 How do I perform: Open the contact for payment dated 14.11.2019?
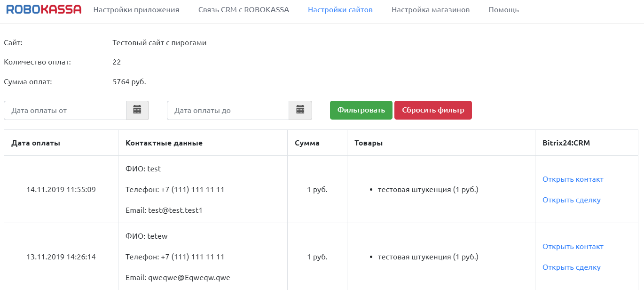pyautogui.click(x=573, y=179)
